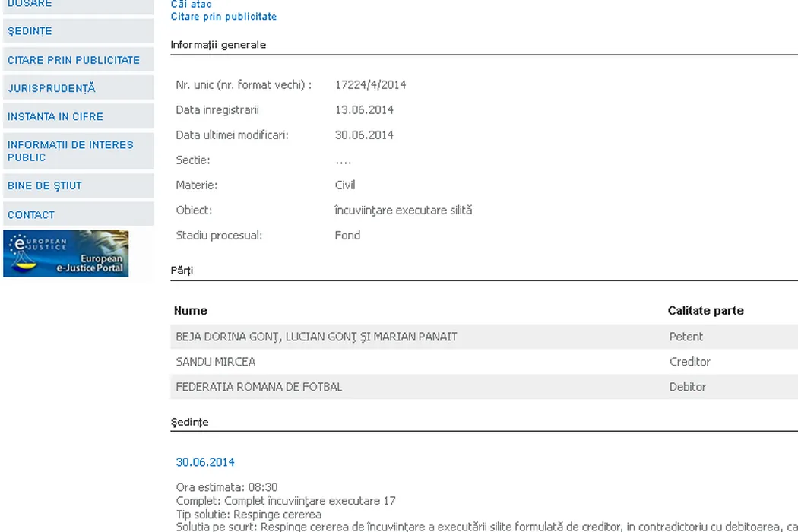Click the Informații generale section heading
Screen dimensions: 798x532
pyautogui.click(x=218, y=45)
